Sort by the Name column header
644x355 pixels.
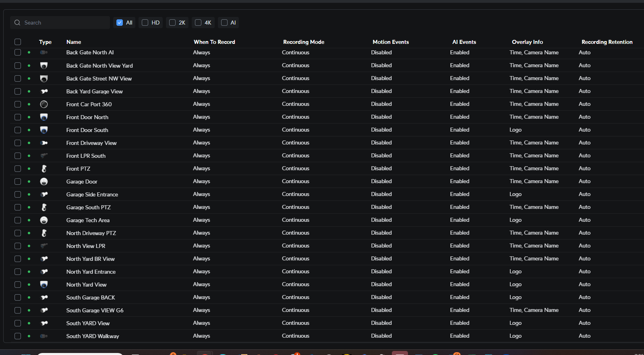point(74,42)
